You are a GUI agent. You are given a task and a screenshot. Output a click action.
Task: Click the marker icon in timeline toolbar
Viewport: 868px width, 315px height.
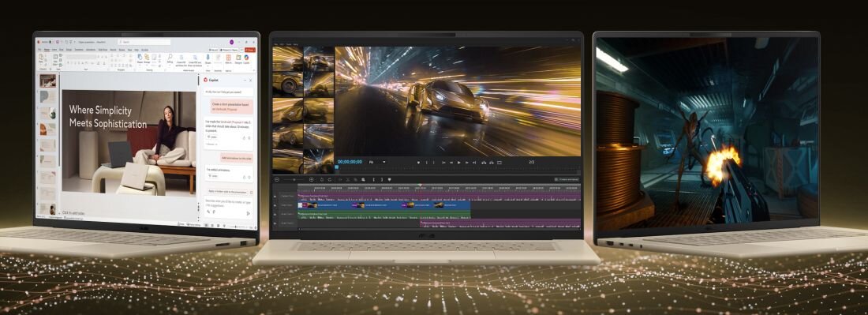click(x=389, y=179)
